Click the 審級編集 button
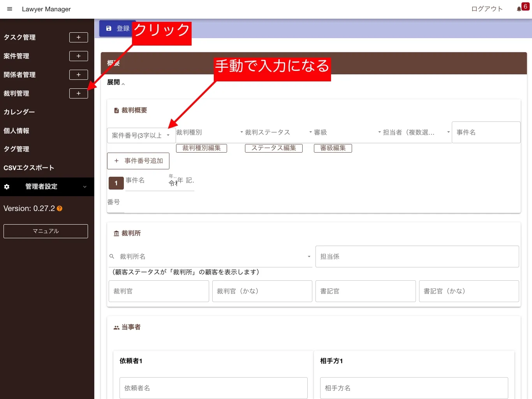Screen dimensions: 532x399 pos(333,148)
